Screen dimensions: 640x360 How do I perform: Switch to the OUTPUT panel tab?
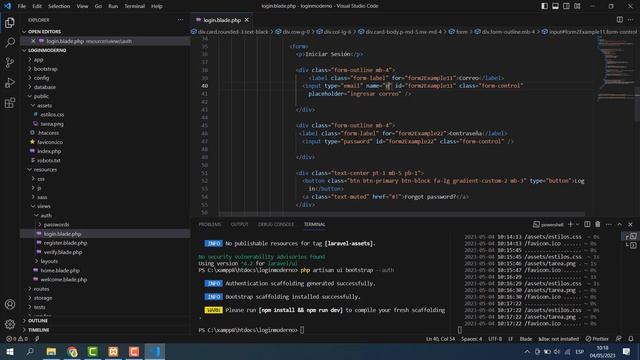click(239, 224)
